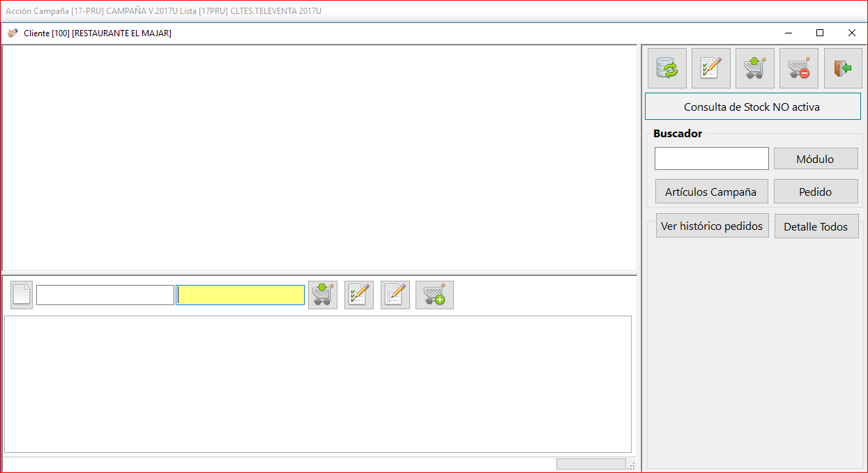The height and width of the screenshot is (473, 868).
Task: Click the checked checklist pencil icon in lower toolbar
Action: [359, 295]
